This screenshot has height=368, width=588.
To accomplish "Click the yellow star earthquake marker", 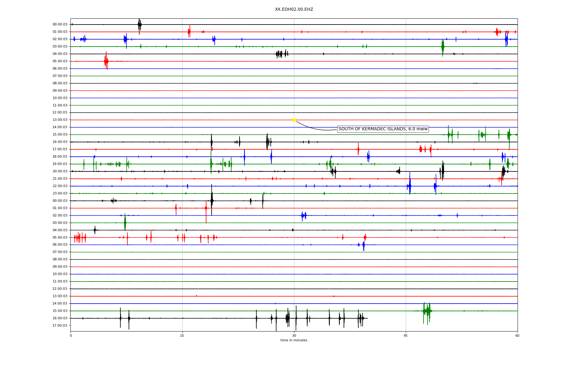I will pos(294,120).
